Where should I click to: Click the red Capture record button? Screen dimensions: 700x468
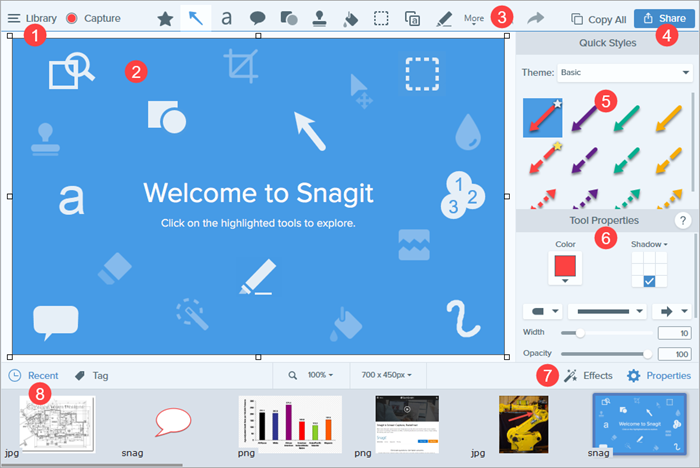[72, 18]
